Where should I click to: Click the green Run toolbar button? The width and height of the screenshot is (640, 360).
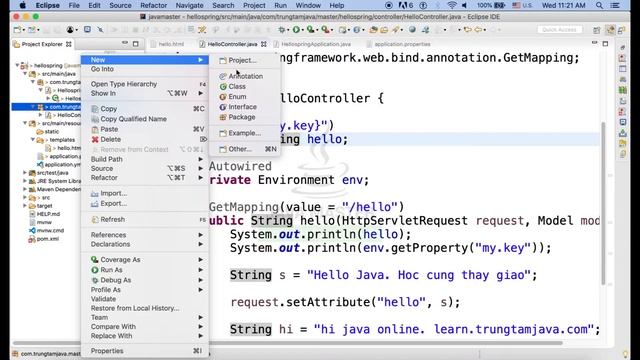click(296, 29)
